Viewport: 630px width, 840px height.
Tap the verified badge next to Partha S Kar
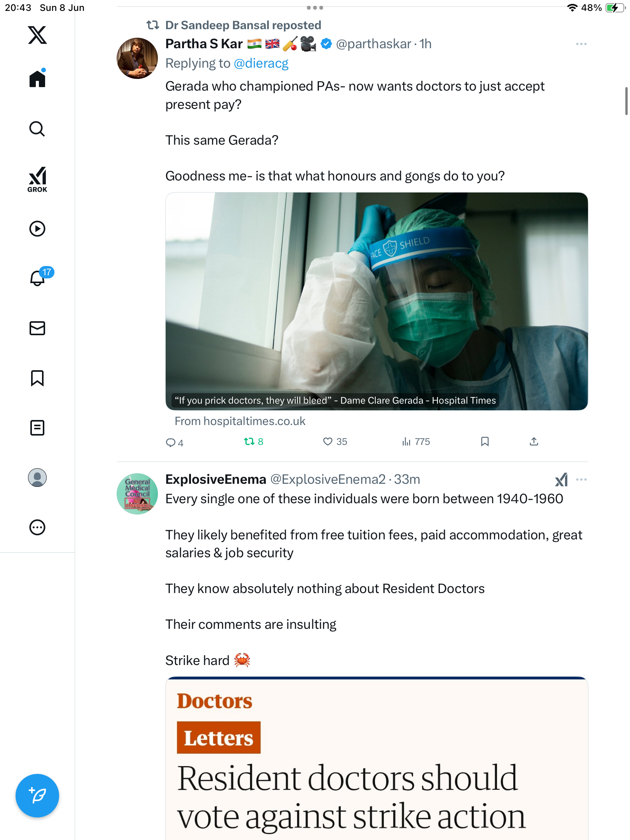[326, 44]
